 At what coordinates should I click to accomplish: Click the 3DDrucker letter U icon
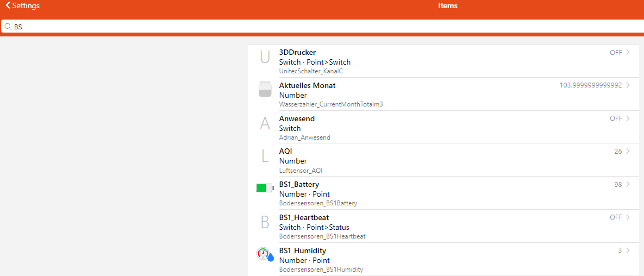(x=265, y=57)
